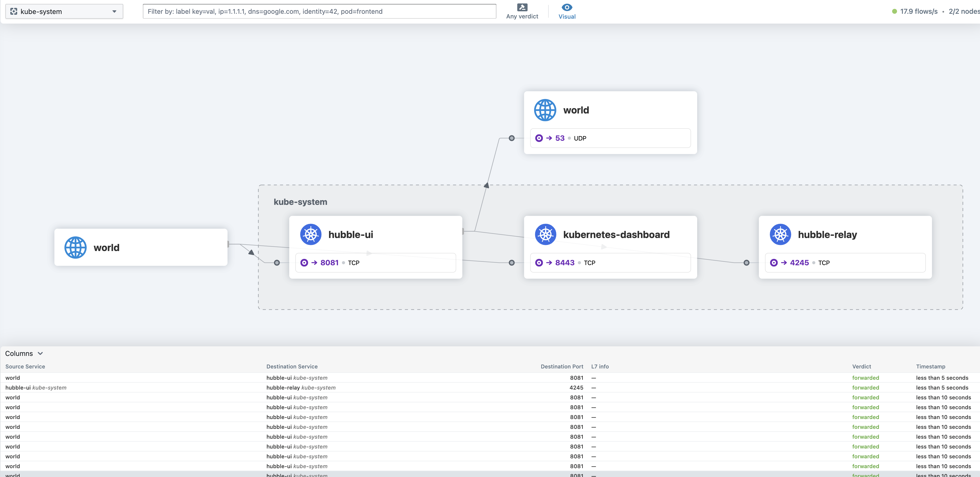Click the Source Service column header
Image resolution: width=980 pixels, height=477 pixels.
[25, 366]
